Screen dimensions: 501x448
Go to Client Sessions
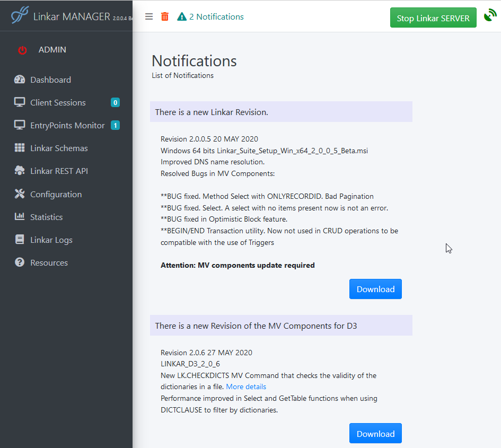pos(58,102)
